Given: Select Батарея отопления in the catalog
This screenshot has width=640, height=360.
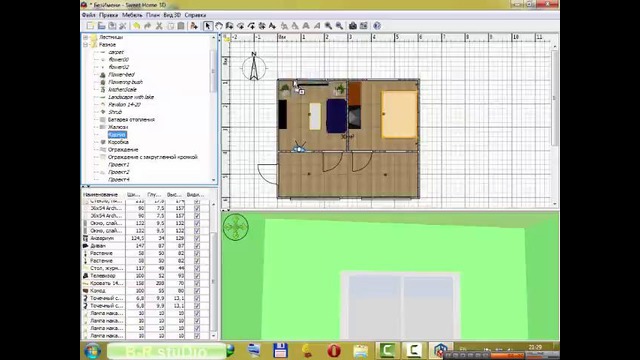Looking at the screenshot, I should pos(131,120).
